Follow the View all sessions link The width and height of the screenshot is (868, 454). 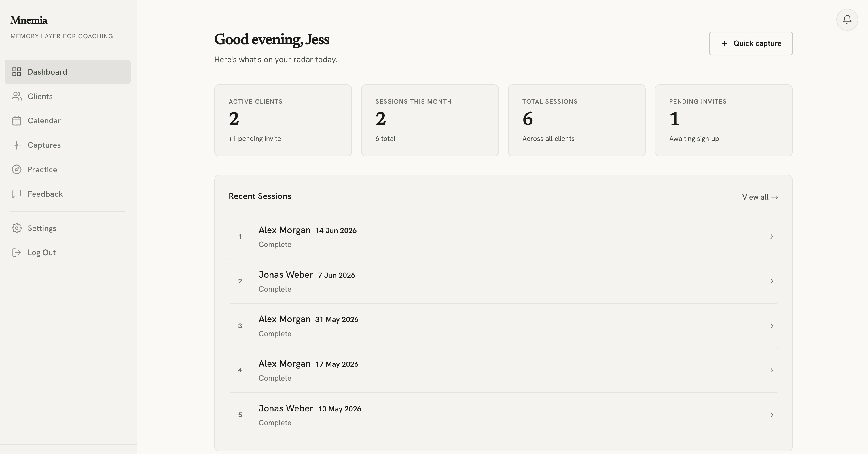[x=760, y=197]
